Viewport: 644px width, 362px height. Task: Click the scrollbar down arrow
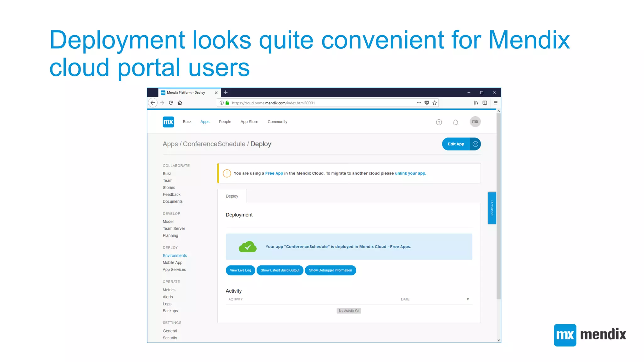coord(498,340)
